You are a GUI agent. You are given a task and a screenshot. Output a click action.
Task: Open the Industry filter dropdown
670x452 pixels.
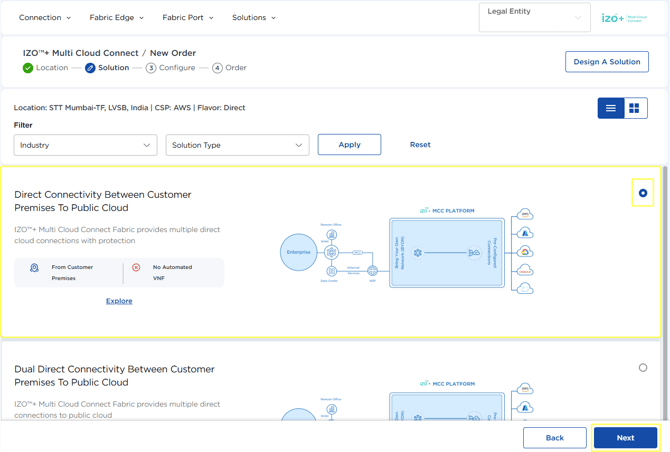pyautogui.click(x=85, y=145)
